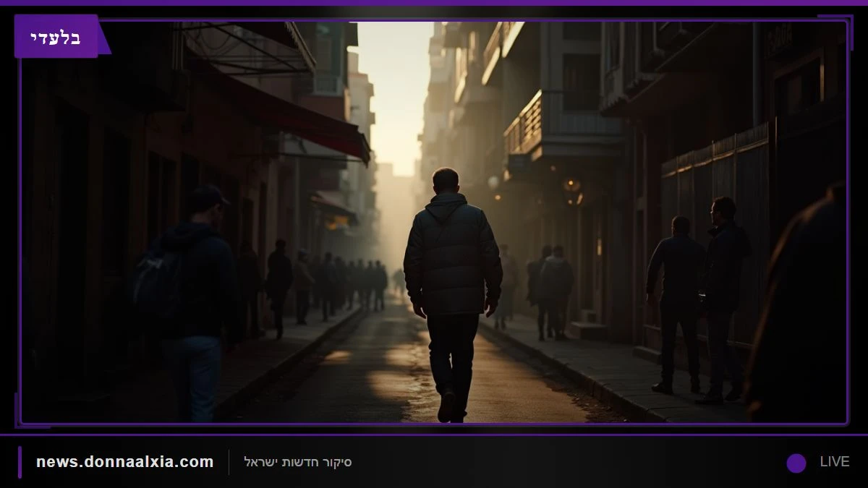Image resolution: width=868 pixels, height=488 pixels.
Task: Click the thin purple bar atop the screen
Action: click(434, 3)
